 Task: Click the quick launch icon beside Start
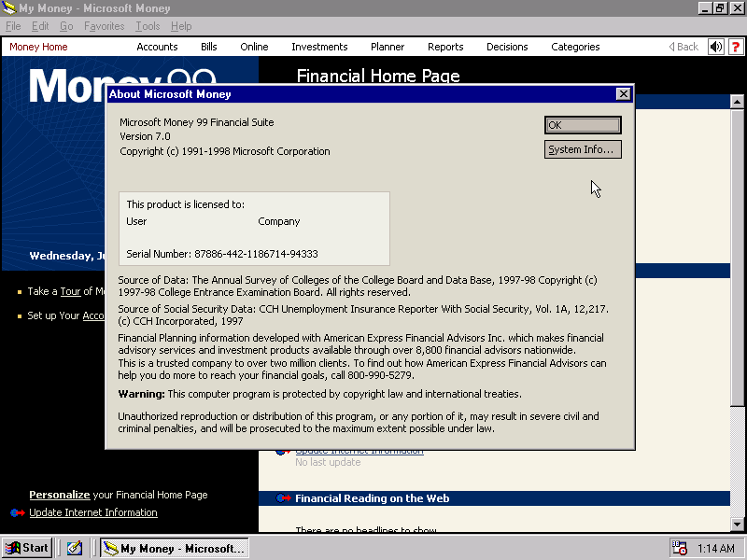(75, 548)
